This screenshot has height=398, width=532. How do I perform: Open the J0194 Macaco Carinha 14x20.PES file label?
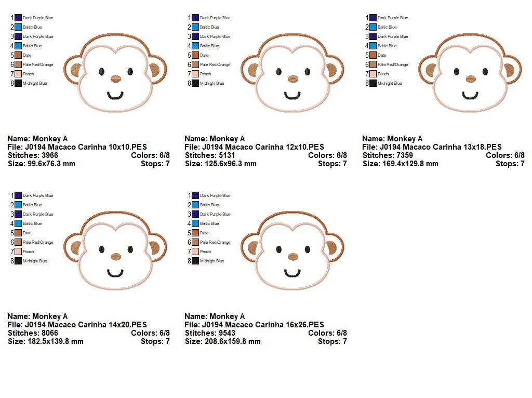77,325
